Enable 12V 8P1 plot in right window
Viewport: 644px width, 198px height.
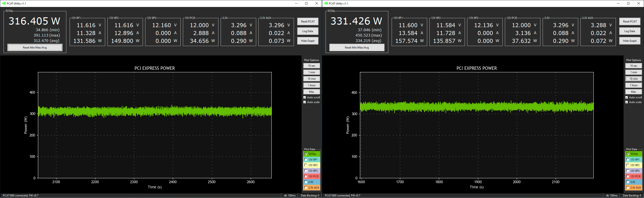[x=628, y=159]
